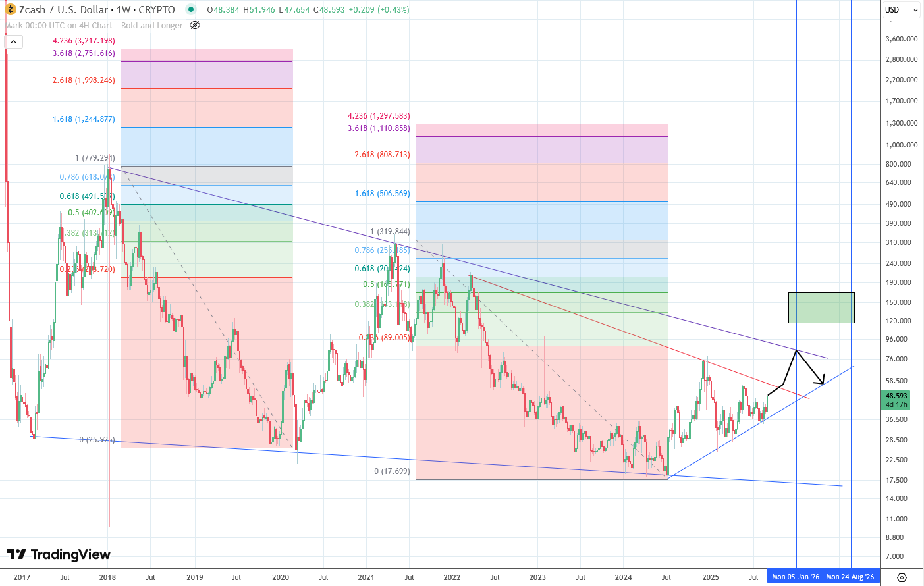Click the 7.000 price axis label

895,556
